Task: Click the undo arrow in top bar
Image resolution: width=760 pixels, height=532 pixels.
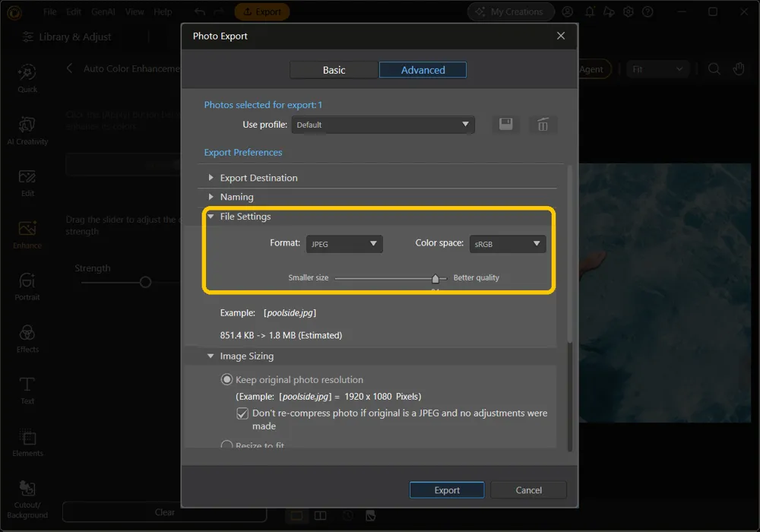Action: tap(200, 11)
